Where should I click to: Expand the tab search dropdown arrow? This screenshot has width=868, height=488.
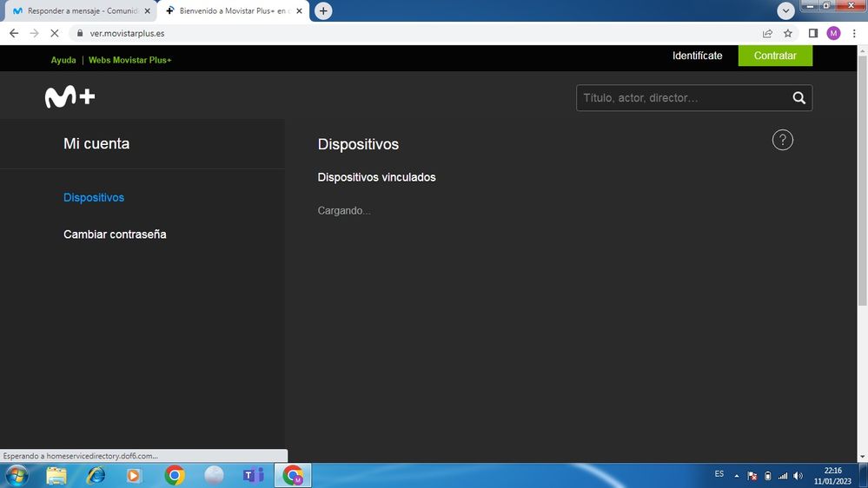(x=786, y=10)
